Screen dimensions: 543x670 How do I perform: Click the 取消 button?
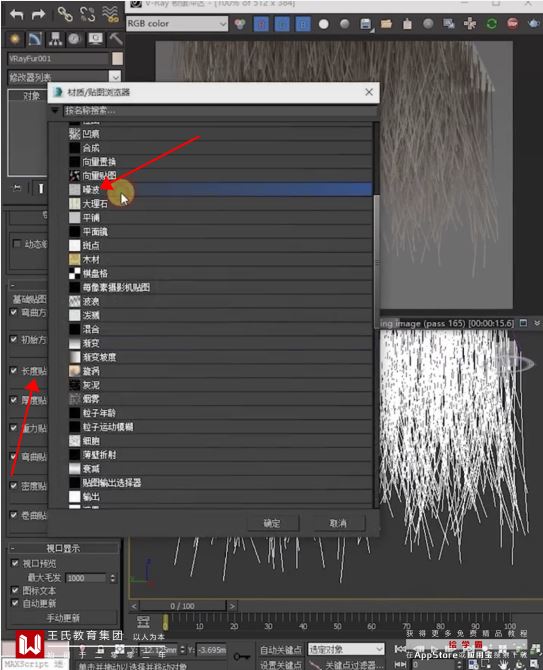(x=338, y=523)
